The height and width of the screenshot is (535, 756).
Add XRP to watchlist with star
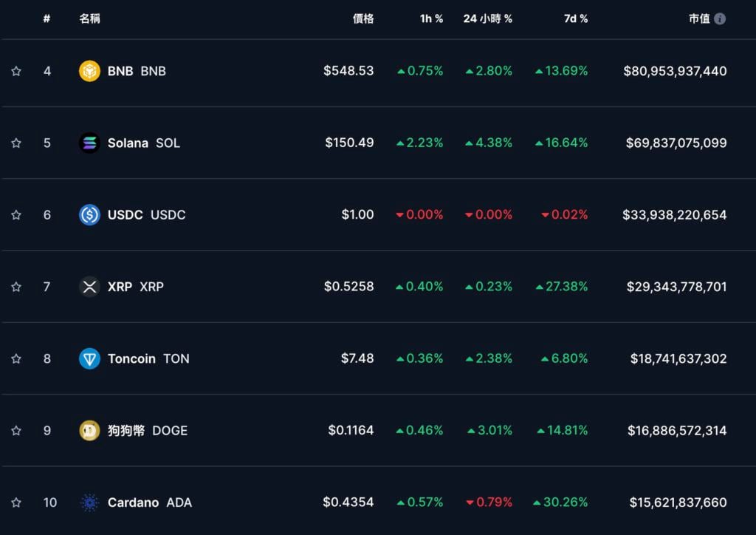pos(16,287)
